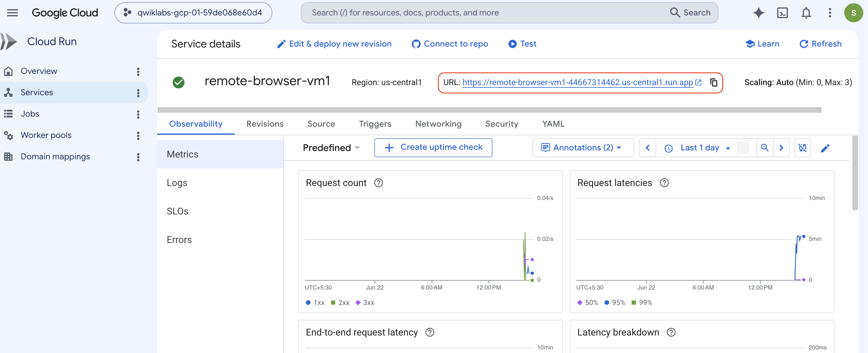Image resolution: width=868 pixels, height=353 pixels.
Task: Click the vertical scrollbar of metrics panel
Action: click(x=855, y=173)
